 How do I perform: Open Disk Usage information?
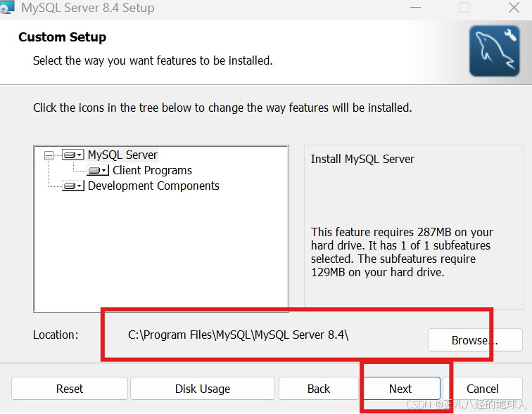coord(203,389)
